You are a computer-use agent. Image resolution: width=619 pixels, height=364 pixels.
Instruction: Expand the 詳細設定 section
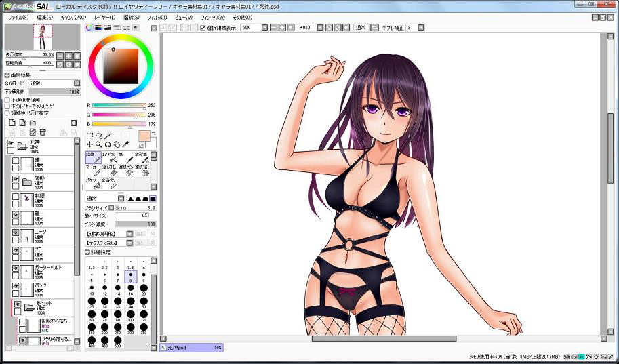[88, 251]
